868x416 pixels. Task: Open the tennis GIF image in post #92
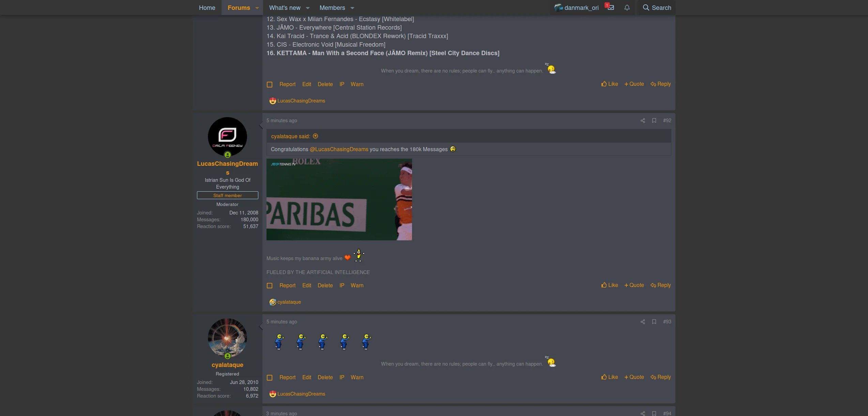pos(339,199)
